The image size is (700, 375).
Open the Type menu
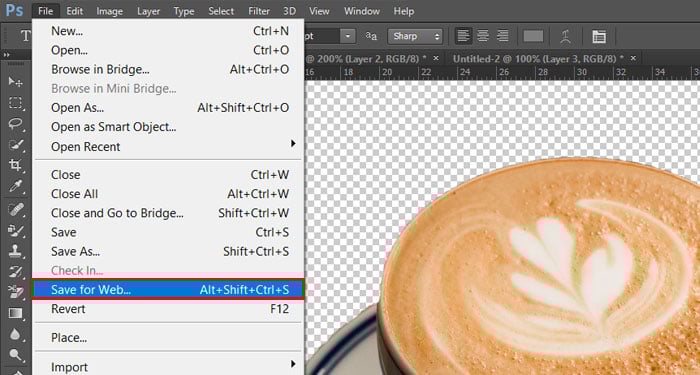click(183, 11)
